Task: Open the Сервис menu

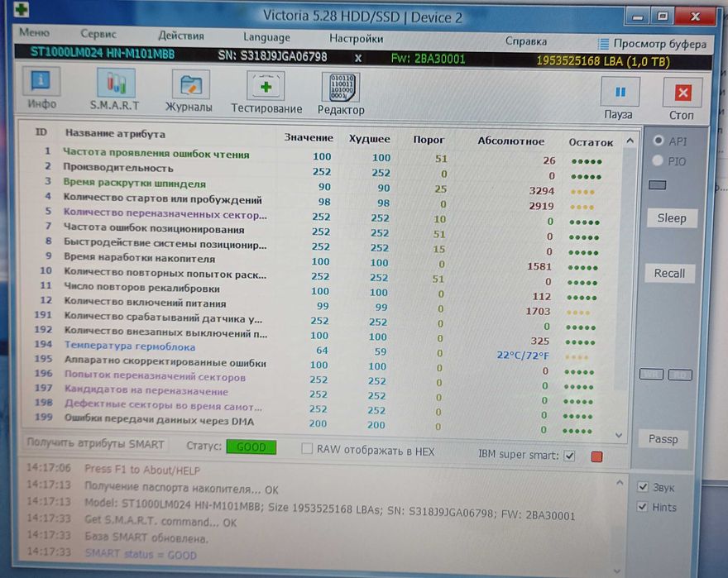Action: point(98,35)
